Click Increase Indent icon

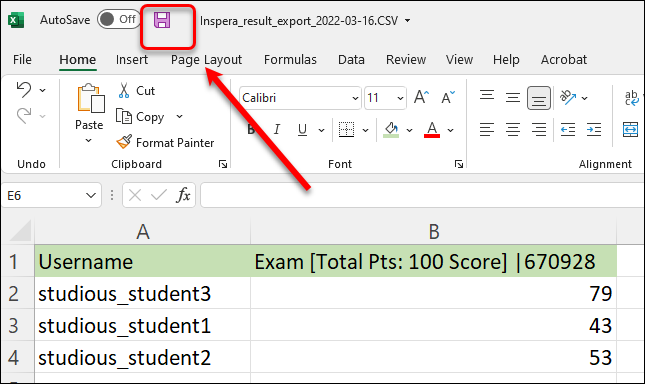click(x=594, y=130)
